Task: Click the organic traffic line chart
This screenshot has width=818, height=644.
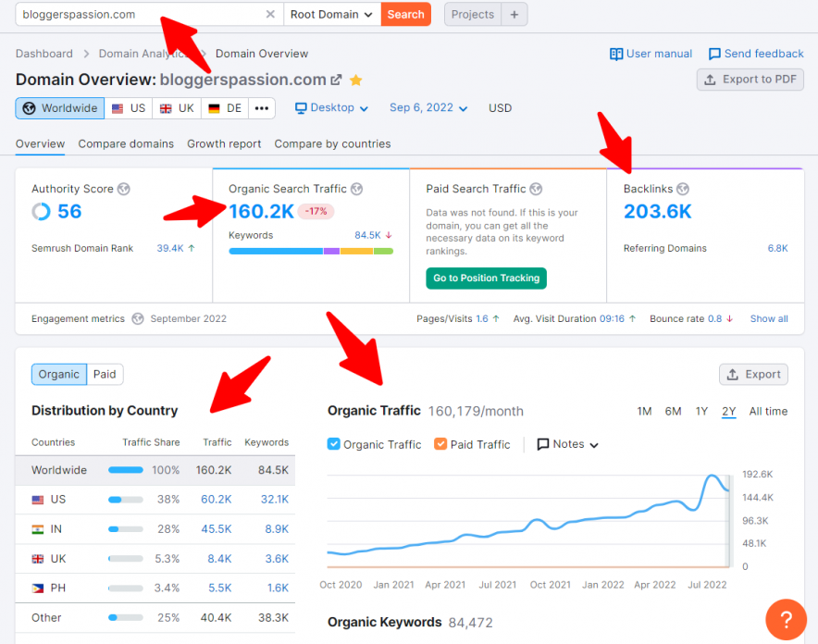Action: pyautogui.click(x=528, y=520)
